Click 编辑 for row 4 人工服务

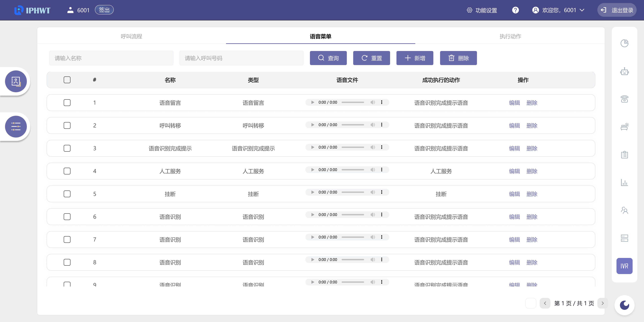point(514,171)
